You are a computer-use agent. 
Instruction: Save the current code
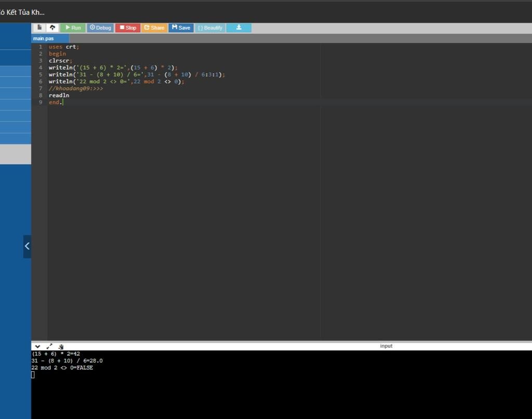tap(181, 28)
